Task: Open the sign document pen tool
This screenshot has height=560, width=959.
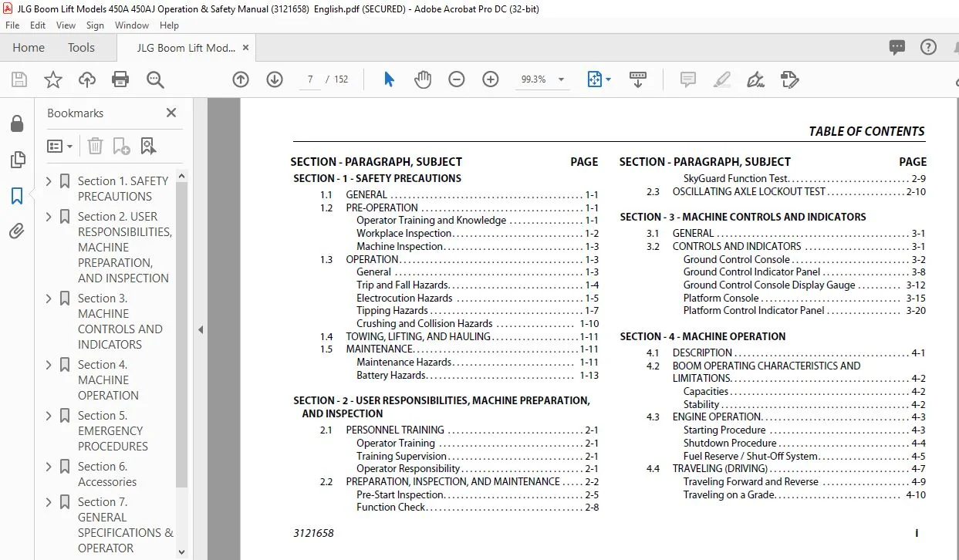Action: (x=755, y=79)
